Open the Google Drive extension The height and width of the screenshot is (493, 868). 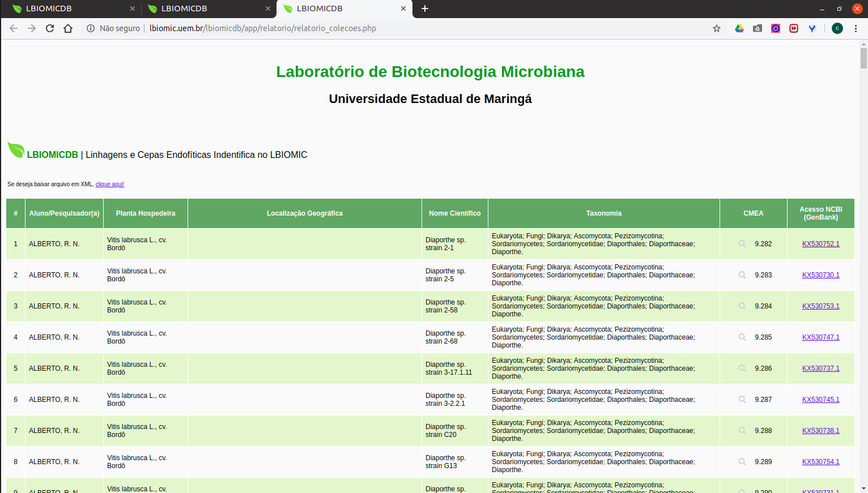pos(739,28)
